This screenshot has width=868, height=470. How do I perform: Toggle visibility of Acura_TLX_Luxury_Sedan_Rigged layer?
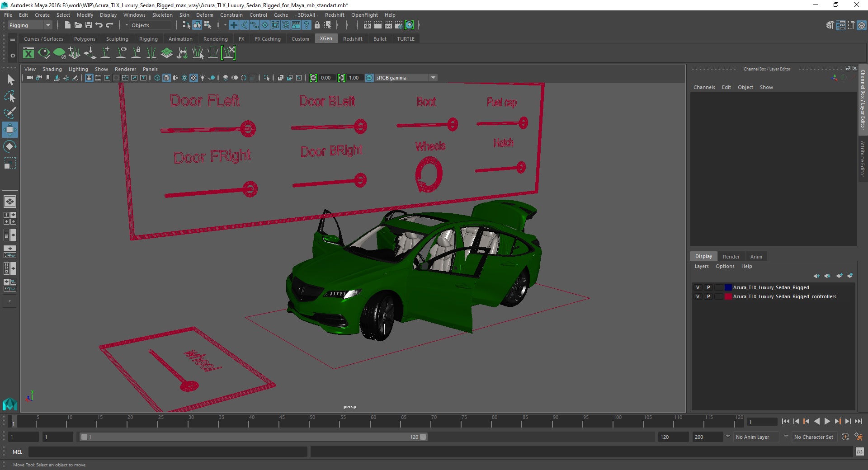pyautogui.click(x=698, y=287)
